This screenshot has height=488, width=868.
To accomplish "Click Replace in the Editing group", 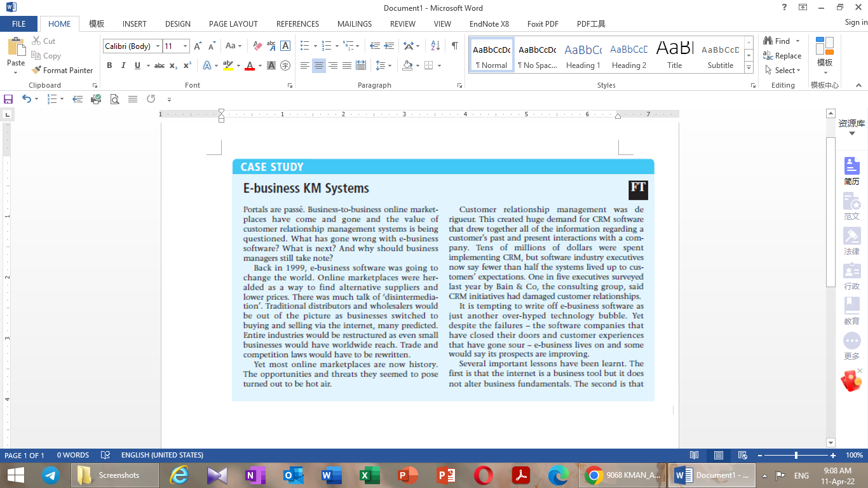I will click(x=782, y=55).
